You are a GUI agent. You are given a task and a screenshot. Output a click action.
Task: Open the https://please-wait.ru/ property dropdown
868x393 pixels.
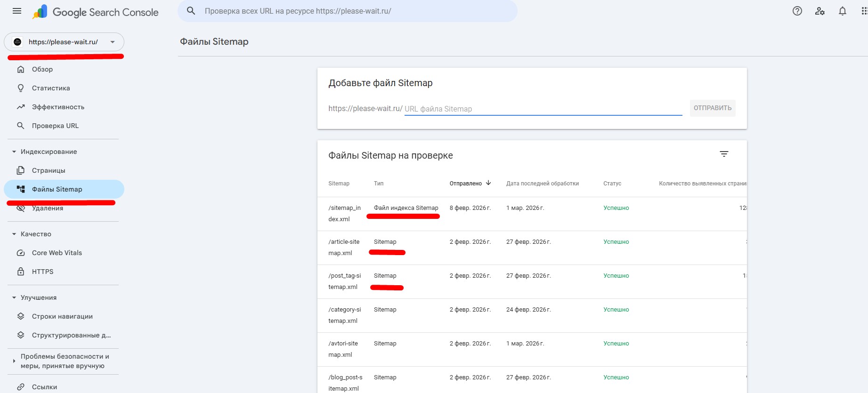pyautogui.click(x=64, y=42)
